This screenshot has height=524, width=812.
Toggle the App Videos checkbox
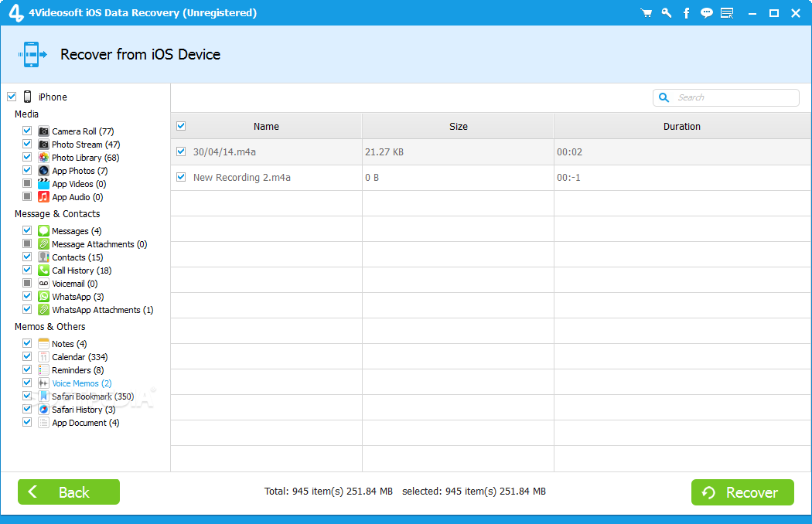point(27,184)
